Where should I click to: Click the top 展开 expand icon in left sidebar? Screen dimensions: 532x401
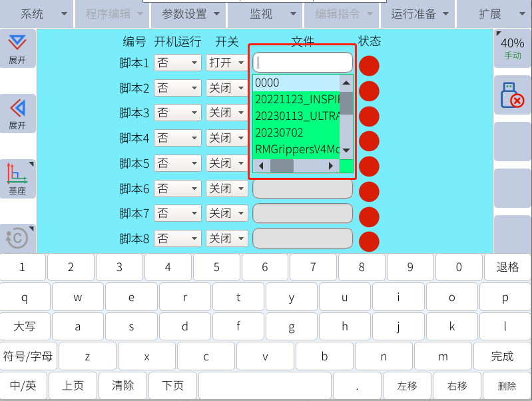coord(17,48)
